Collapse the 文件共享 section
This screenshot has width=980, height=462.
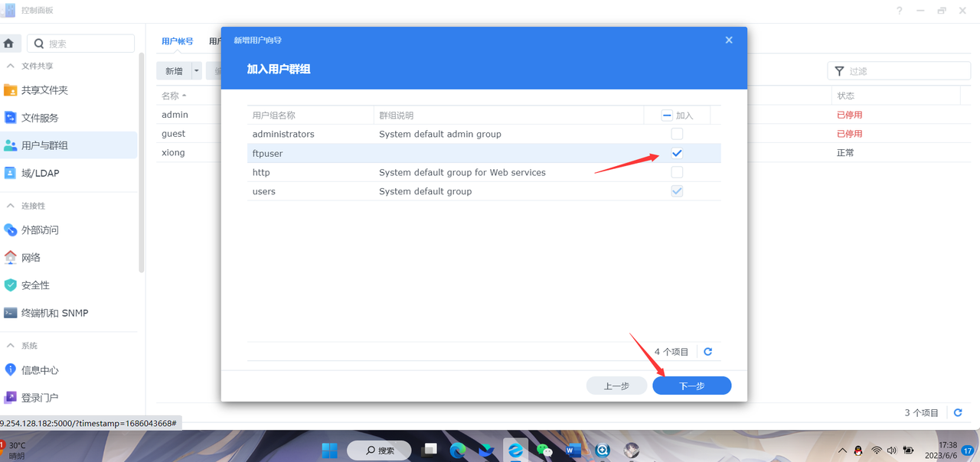coord(11,67)
